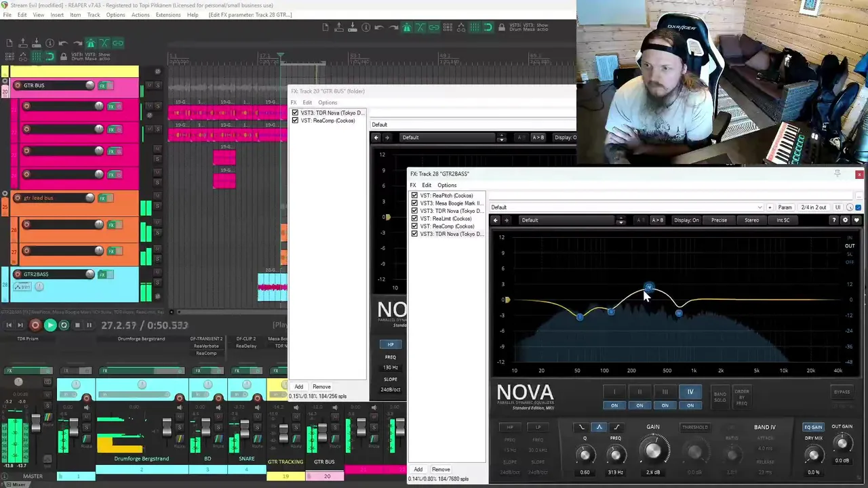Select the low shelf filter shape in NOVA
Screen dimensions: 868x488
[x=582, y=427]
